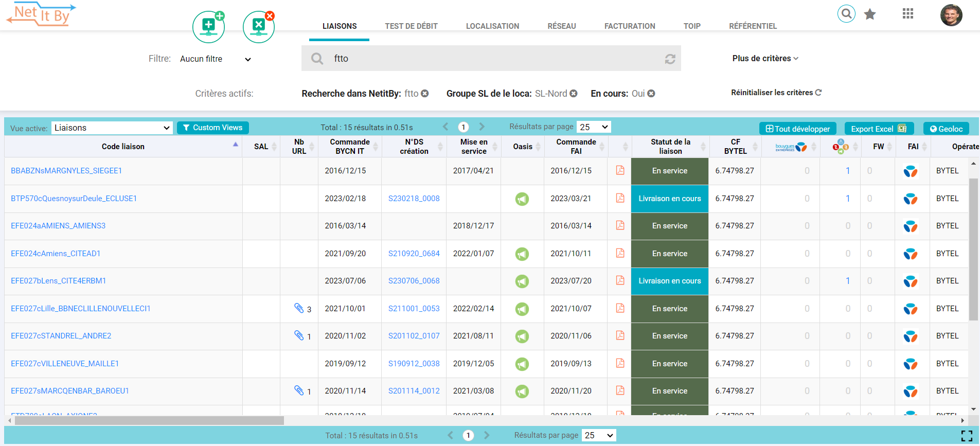Viewport: 980px width, 446px height.
Task: Open the magnifier search icon in header
Action: point(846,13)
